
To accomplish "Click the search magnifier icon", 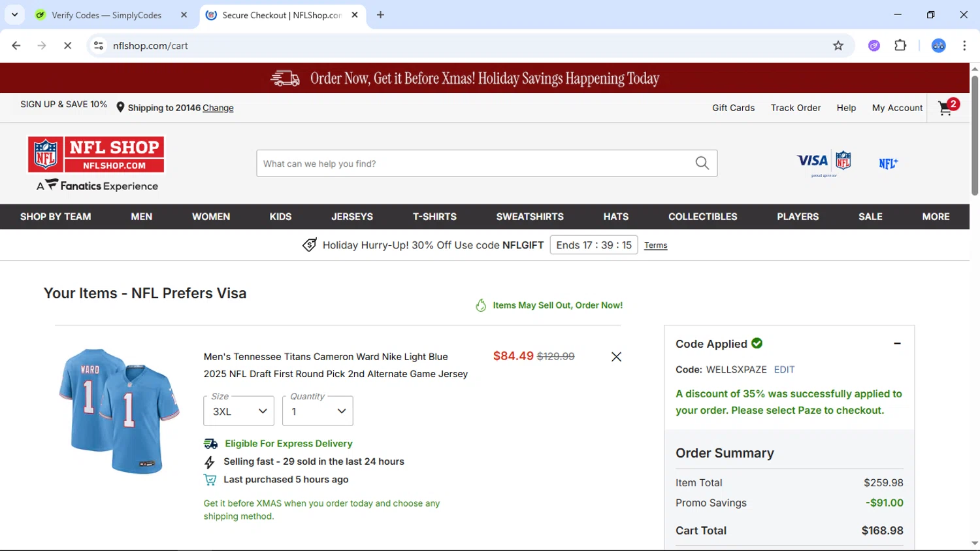I will point(702,163).
